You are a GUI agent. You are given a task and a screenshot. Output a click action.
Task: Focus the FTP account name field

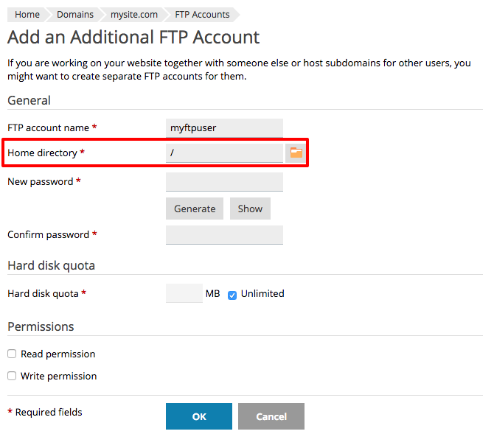[225, 128]
